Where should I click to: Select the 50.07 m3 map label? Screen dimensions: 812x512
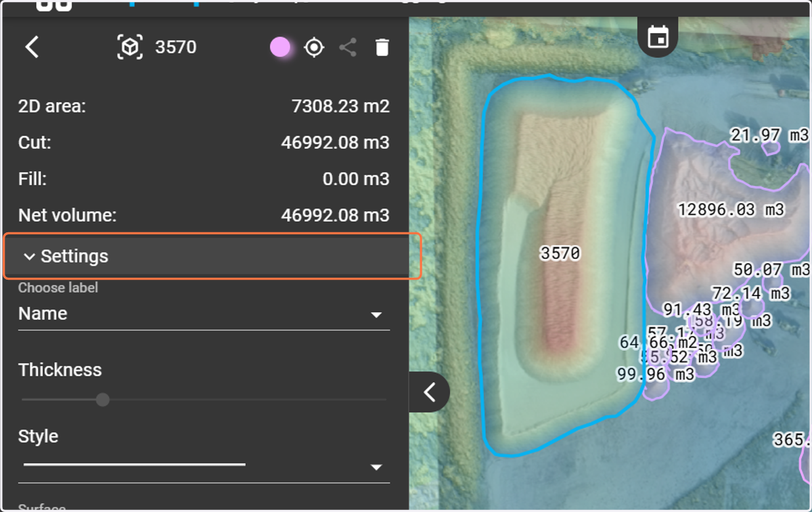[x=771, y=270]
